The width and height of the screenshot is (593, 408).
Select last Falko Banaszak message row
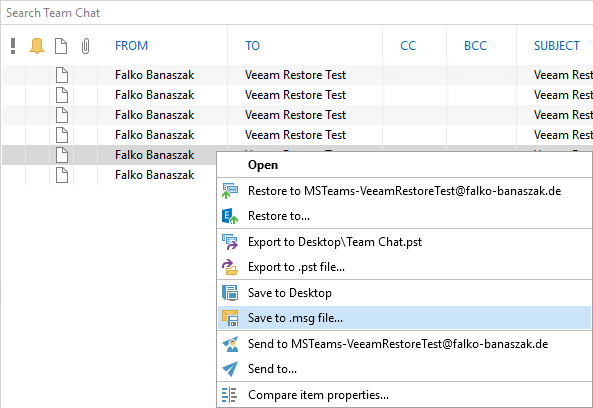point(110,175)
